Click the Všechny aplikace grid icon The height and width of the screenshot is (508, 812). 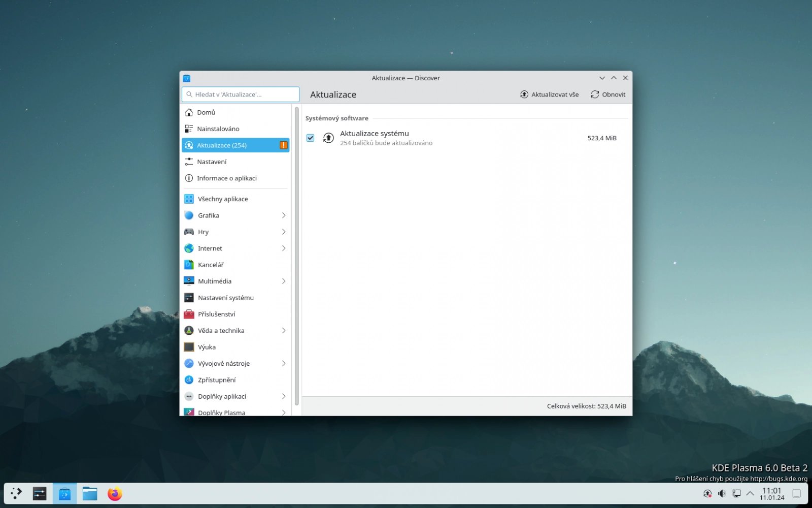coord(189,199)
